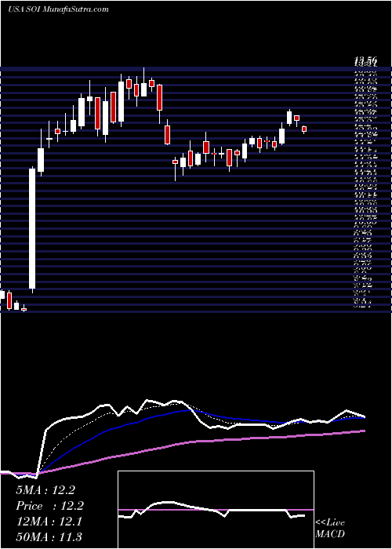The height and width of the screenshot is (549, 392).
Task: Click the USA SOI MunafaSutra.com title text
Action: (58, 9)
